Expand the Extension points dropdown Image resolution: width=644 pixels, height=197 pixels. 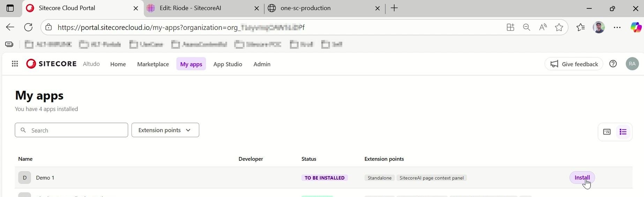(x=165, y=130)
